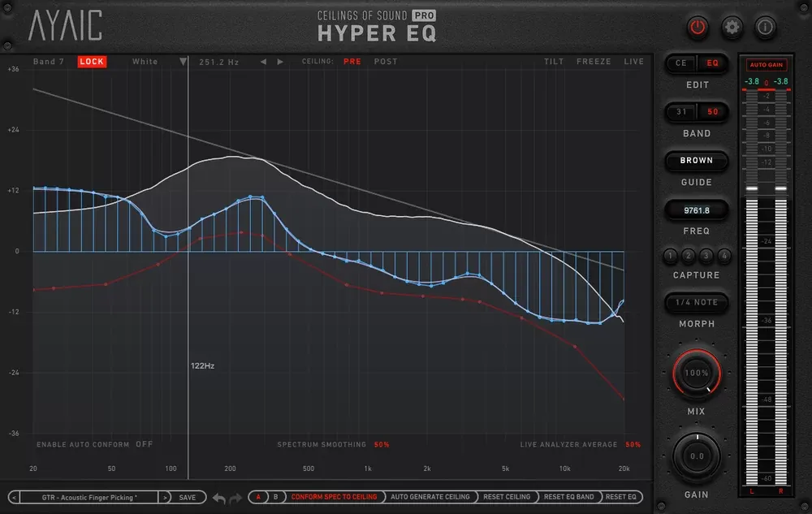Load next preset with right chevron
Screen dimensions: 812x514
(x=165, y=498)
